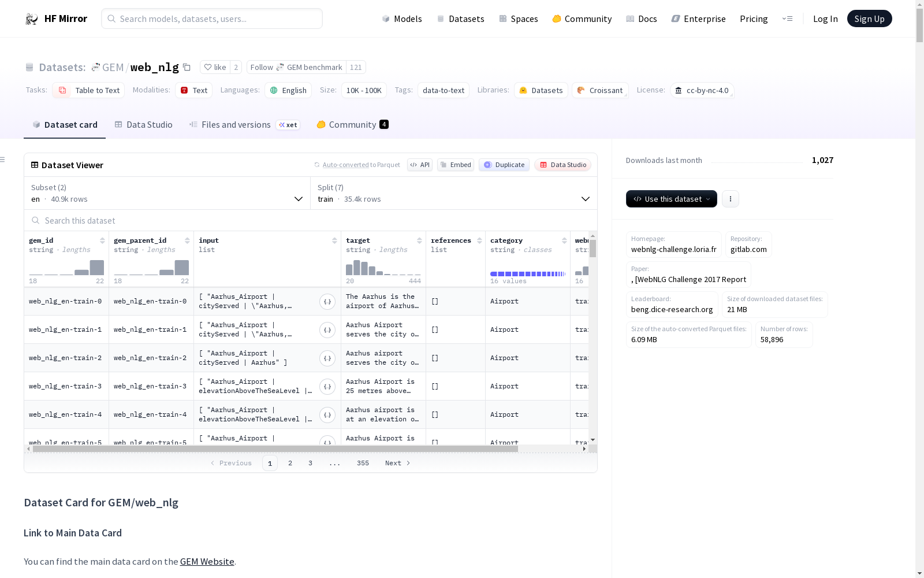Expand JSON for web_nlg_en-train-2 input cell
This screenshot has width=924, height=578.
[x=327, y=358]
